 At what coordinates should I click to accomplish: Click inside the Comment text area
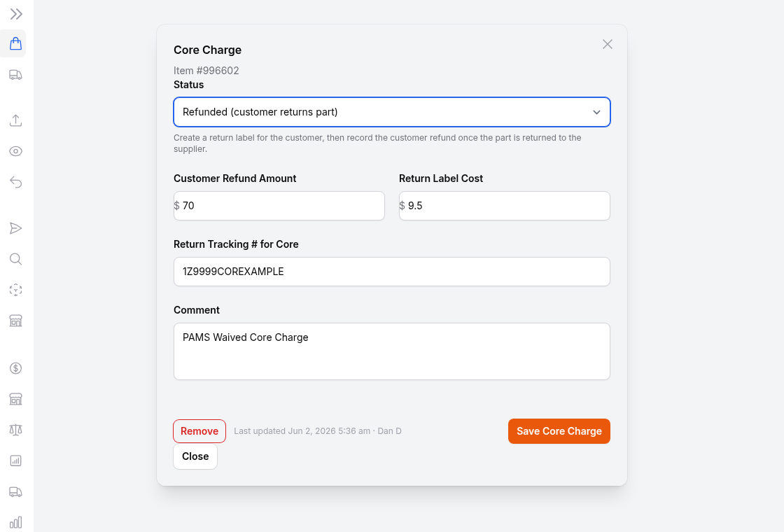[392, 351]
